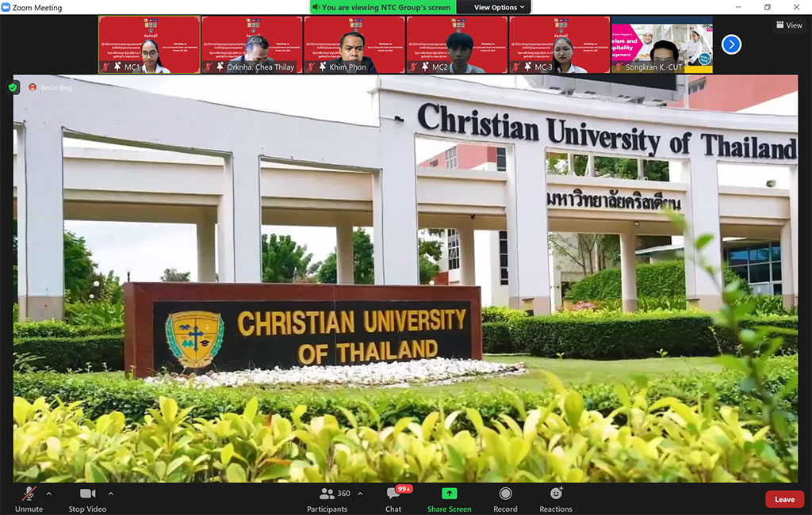812x515 pixels.
Task: Click the muted mic icon on MC1
Action: coord(105,67)
